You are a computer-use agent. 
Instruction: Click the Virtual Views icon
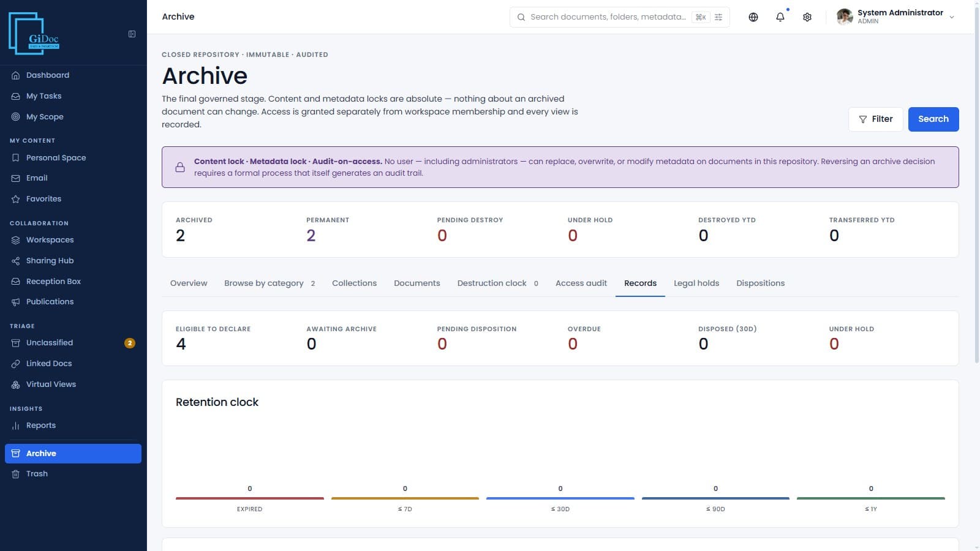pyautogui.click(x=16, y=384)
